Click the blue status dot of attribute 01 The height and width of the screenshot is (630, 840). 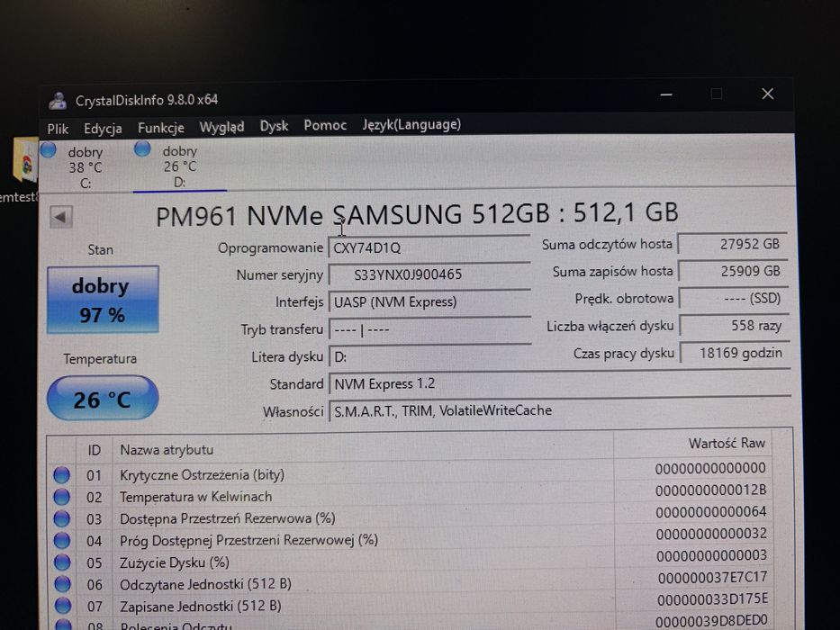point(61,474)
